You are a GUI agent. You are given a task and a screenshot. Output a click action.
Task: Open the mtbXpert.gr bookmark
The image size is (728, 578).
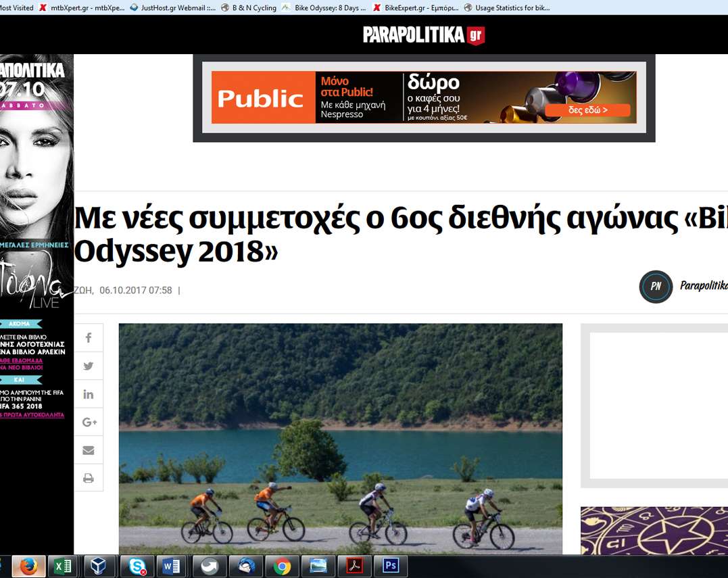82,7
